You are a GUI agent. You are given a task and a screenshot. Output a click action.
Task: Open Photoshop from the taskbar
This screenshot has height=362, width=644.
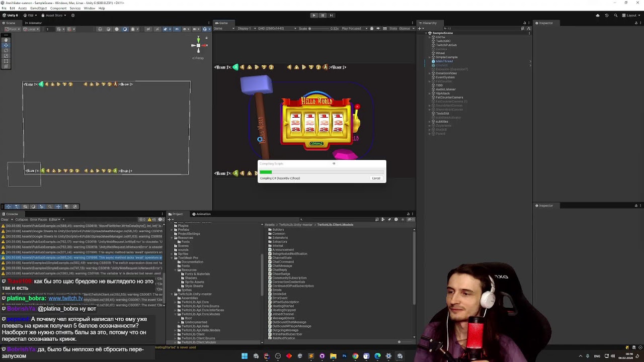pyautogui.click(x=344, y=356)
